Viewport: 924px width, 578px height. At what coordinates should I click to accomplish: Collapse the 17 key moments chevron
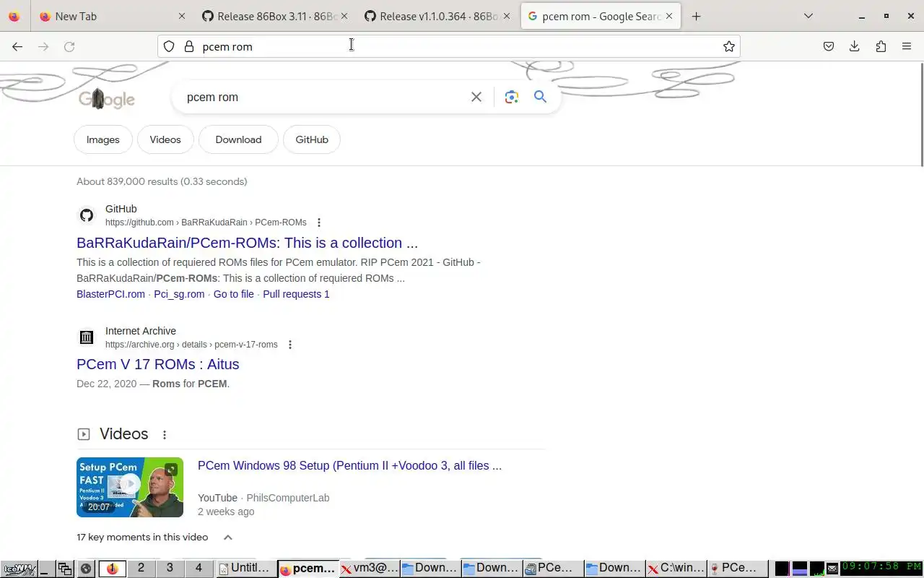228,537
